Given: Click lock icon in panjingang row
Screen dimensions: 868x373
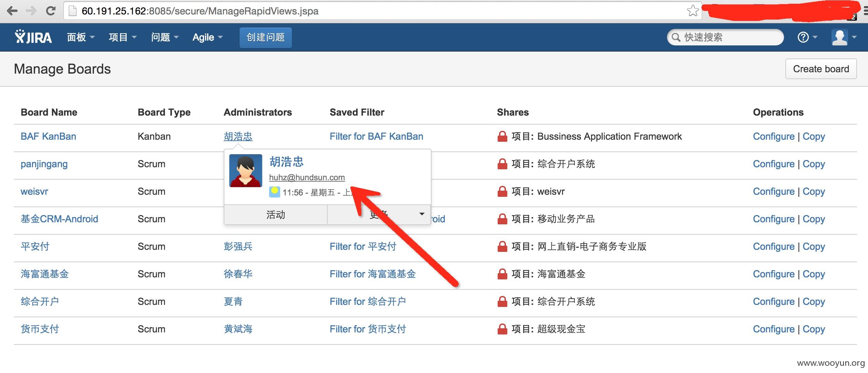Looking at the screenshot, I should click(x=502, y=164).
